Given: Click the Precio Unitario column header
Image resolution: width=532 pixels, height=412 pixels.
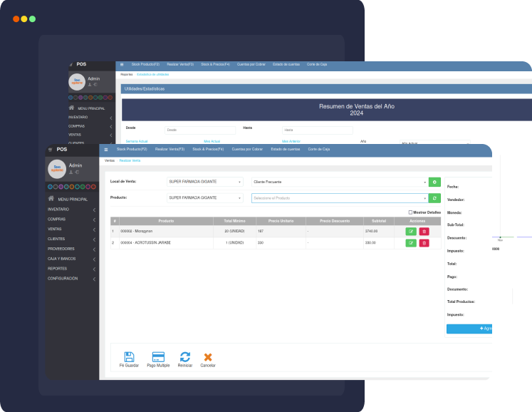Looking at the screenshot, I should (281, 221).
